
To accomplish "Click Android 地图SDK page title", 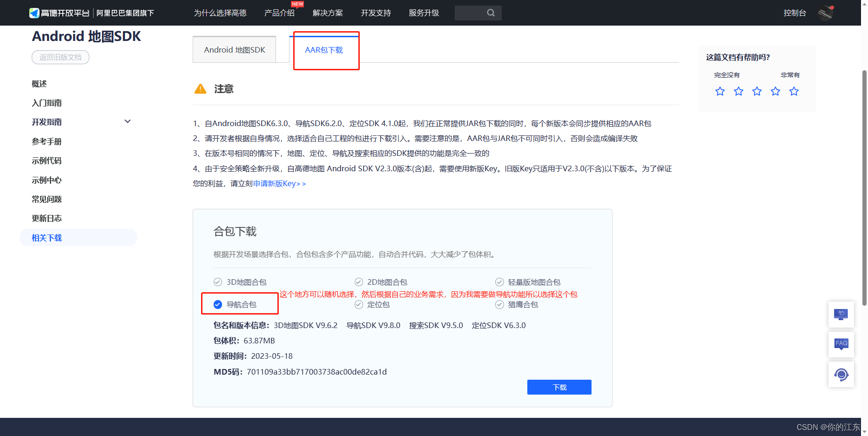I will (x=87, y=36).
